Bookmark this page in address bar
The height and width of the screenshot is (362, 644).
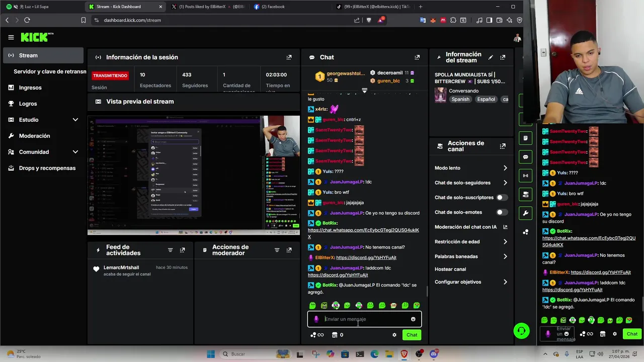pyautogui.click(x=84, y=20)
